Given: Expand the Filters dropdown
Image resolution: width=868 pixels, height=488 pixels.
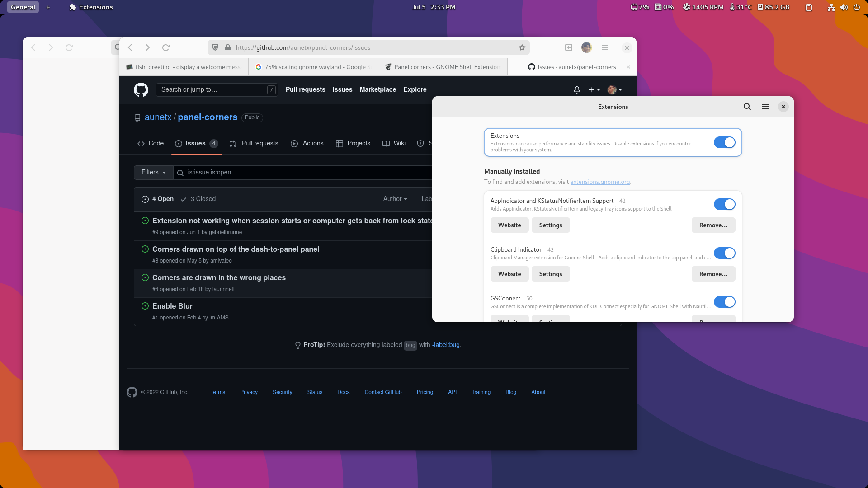Looking at the screenshot, I should point(153,172).
